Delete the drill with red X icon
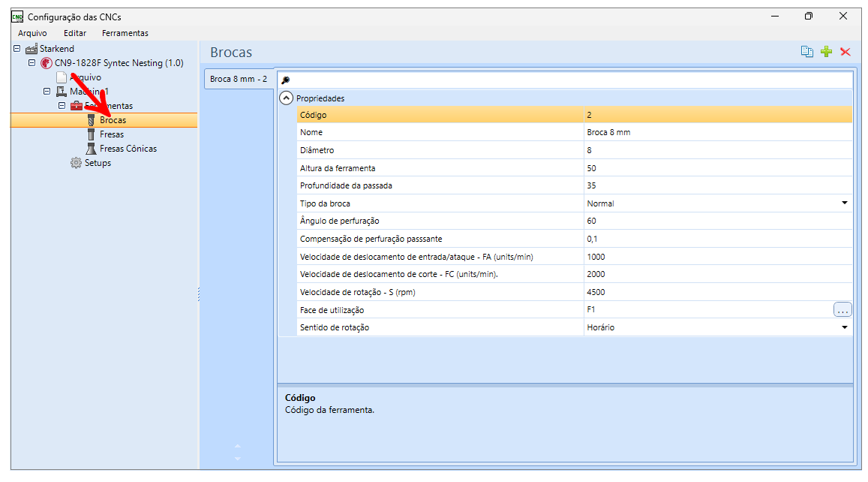This screenshot has width=868, height=482. pos(845,52)
